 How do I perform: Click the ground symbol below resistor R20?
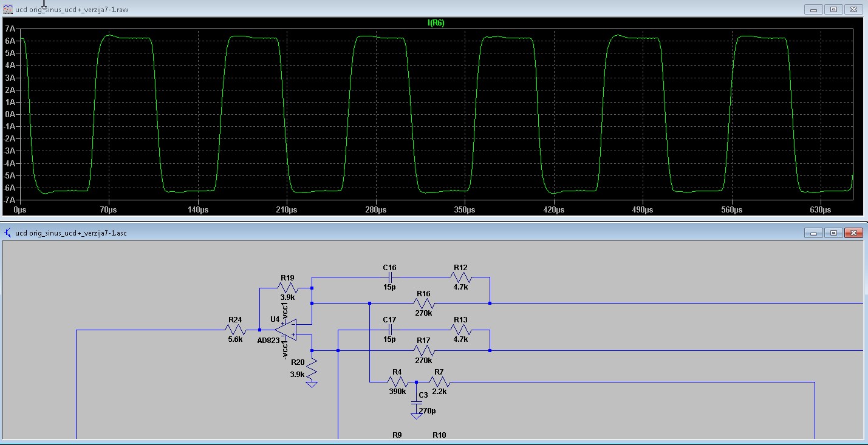pos(312,384)
